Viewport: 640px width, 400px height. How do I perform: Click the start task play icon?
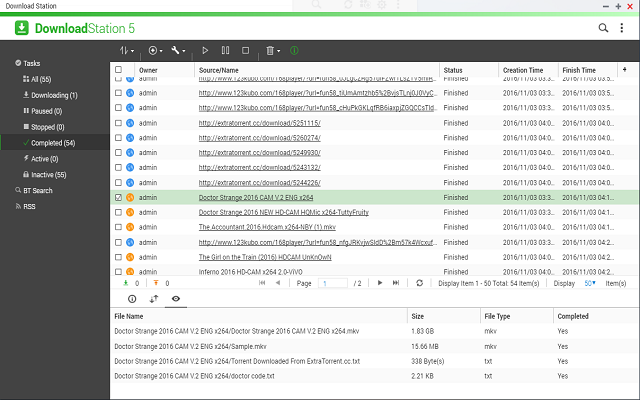point(205,49)
